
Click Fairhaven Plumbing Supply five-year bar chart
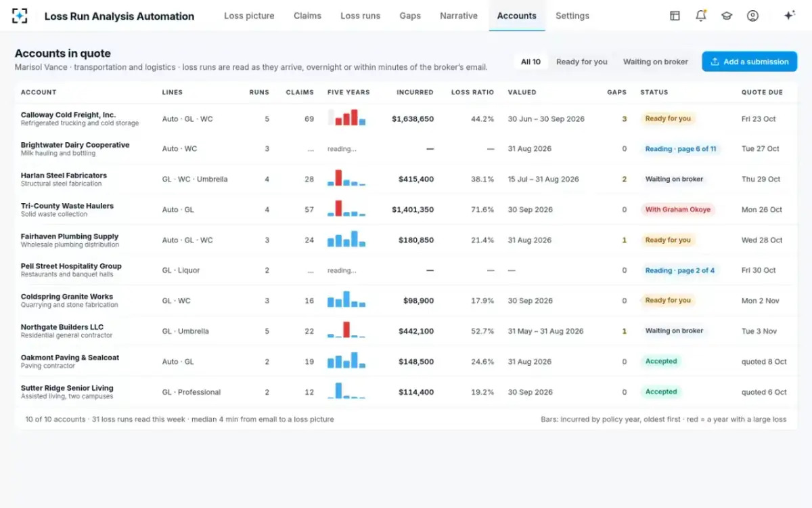tap(347, 238)
